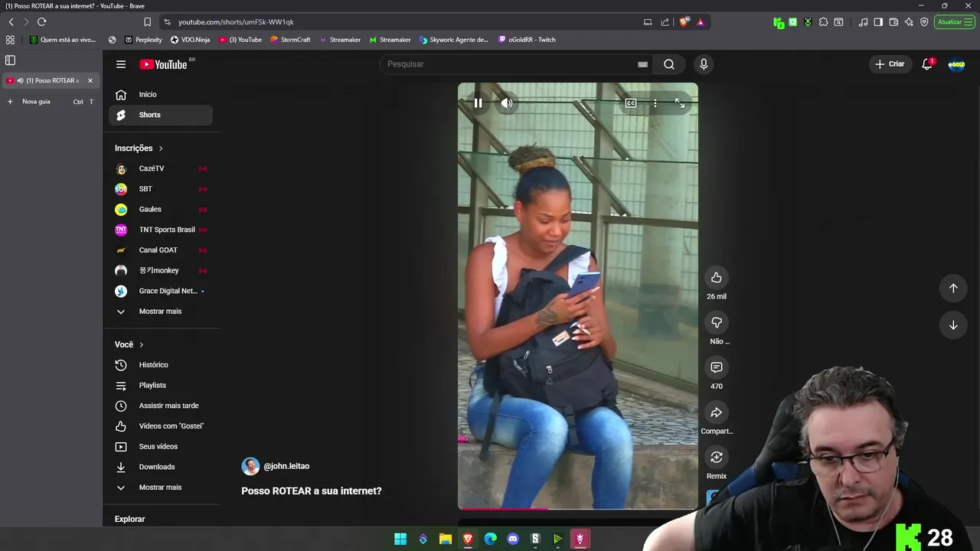The image size is (980, 551).
Task: Share this page from address bar
Action: (x=665, y=22)
